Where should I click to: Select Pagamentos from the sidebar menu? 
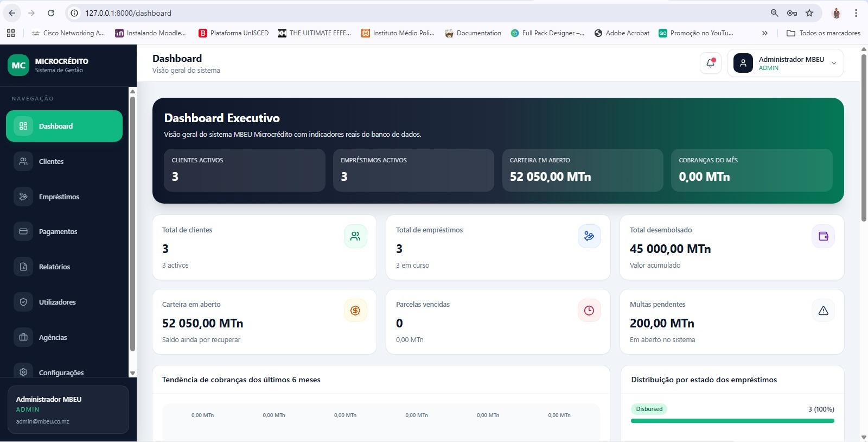(x=58, y=231)
